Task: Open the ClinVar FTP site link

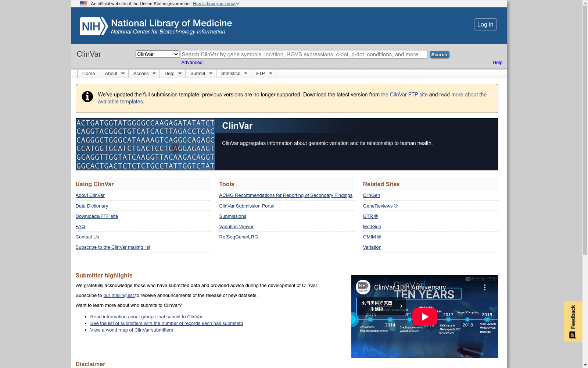Action: point(404,95)
